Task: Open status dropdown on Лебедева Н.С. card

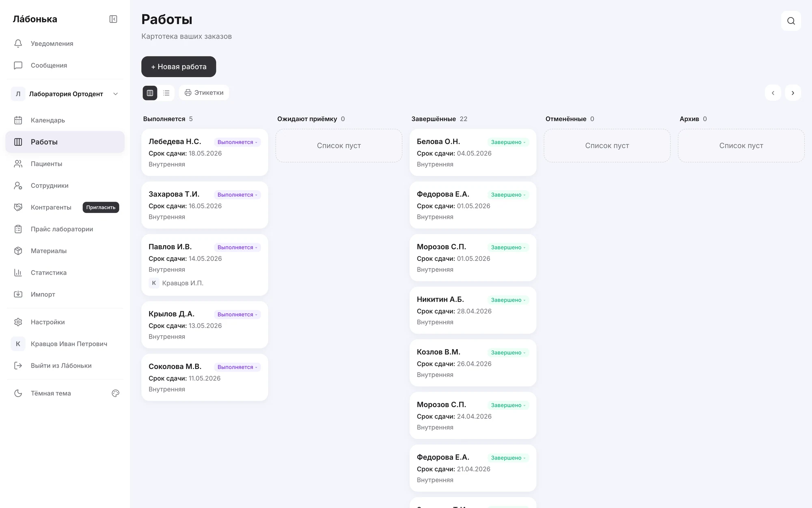Action: tap(237, 142)
